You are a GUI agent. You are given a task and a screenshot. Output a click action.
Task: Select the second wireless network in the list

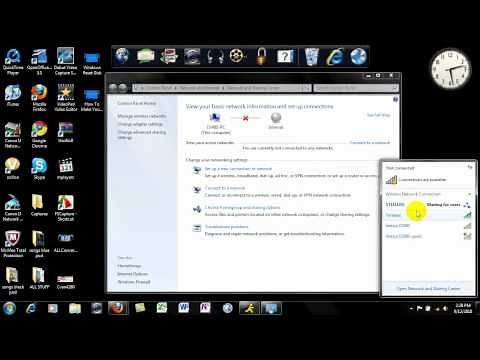pyautogui.click(x=429, y=215)
